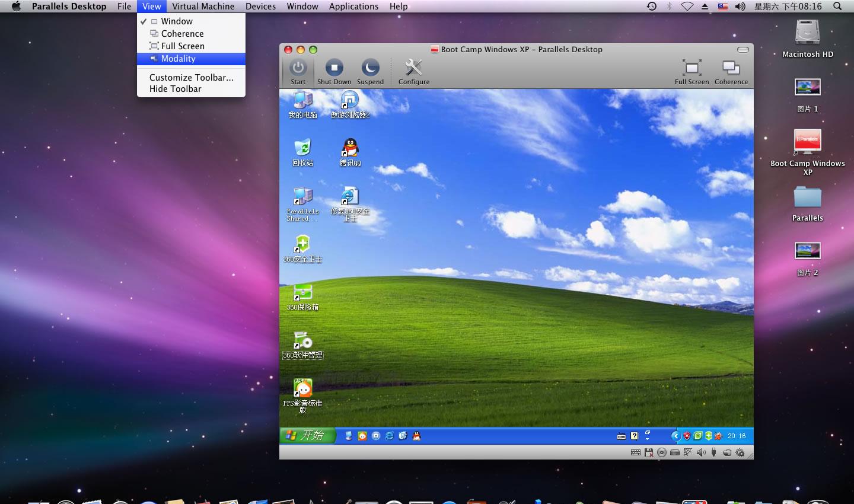Click the Show Desktop quick launch icon
854x504 pixels.
click(x=348, y=436)
